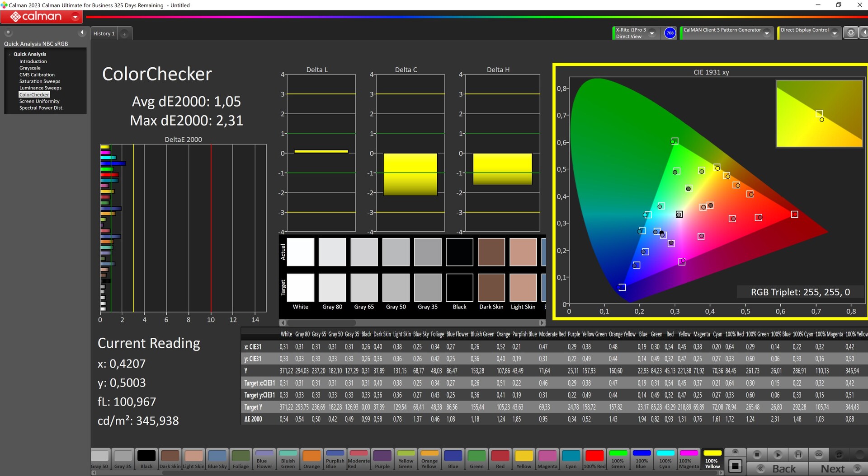Select the Blue Sky pattern swatch button
This screenshot has height=476, width=868.
217,459
